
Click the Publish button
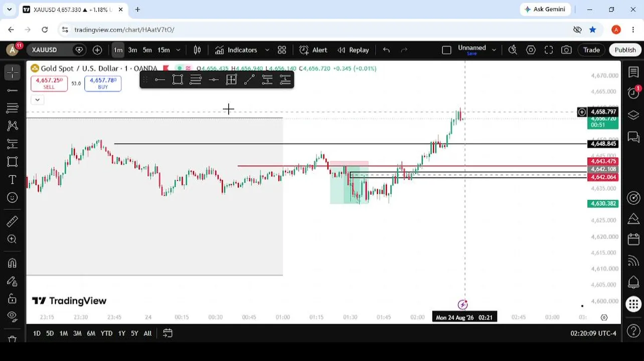pos(625,50)
